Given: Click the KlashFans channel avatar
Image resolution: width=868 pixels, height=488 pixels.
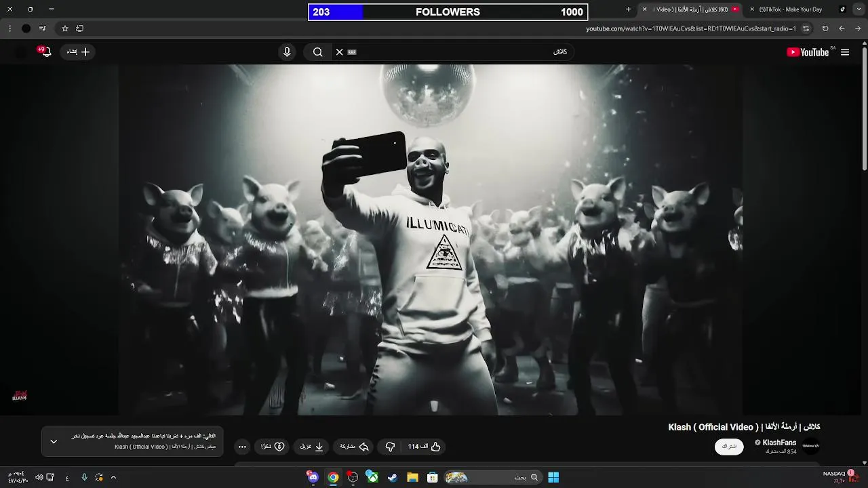Looking at the screenshot, I should coord(811,445).
